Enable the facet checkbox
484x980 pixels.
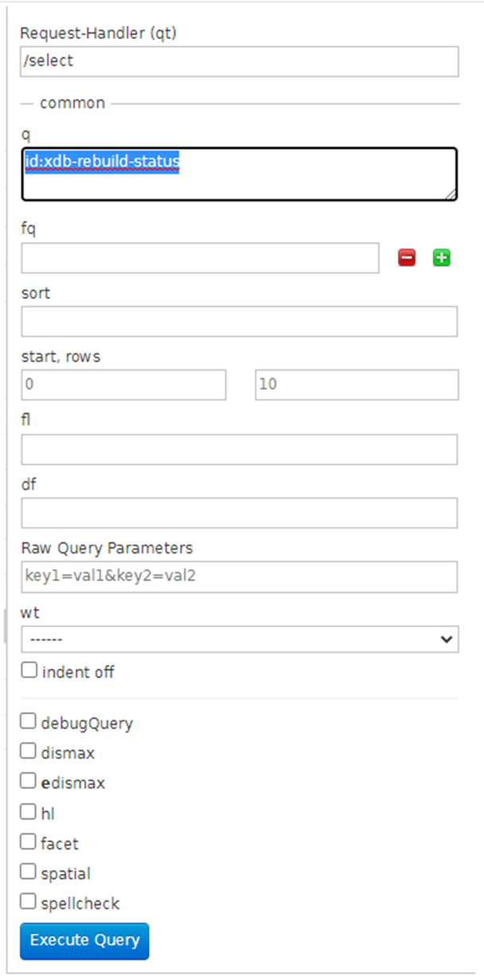tap(29, 841)
